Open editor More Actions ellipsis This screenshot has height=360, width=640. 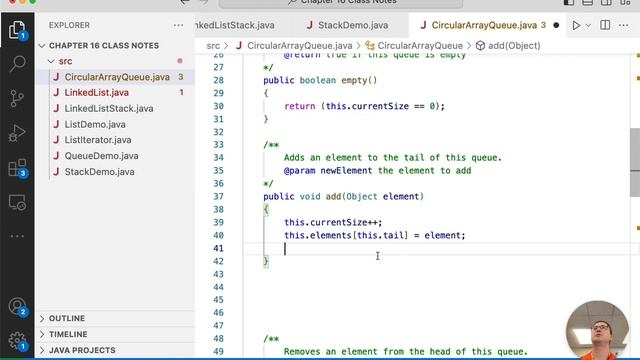click(623, 25)
